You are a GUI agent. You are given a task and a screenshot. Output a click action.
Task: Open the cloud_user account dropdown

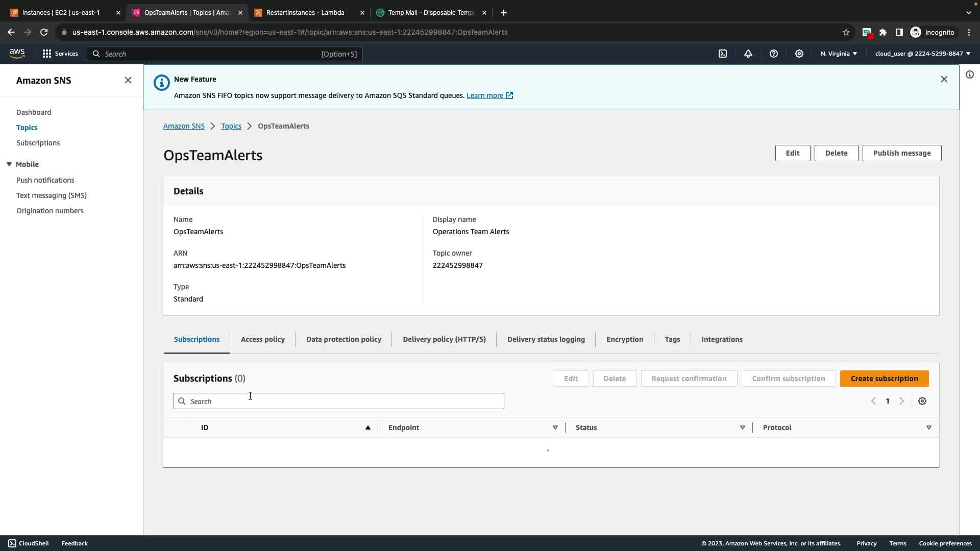coord(922,54)
